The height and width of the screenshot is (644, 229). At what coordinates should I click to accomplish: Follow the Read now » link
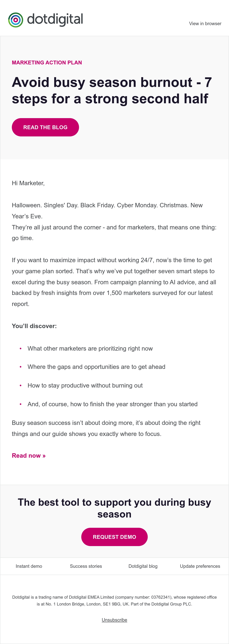(29, 456)
